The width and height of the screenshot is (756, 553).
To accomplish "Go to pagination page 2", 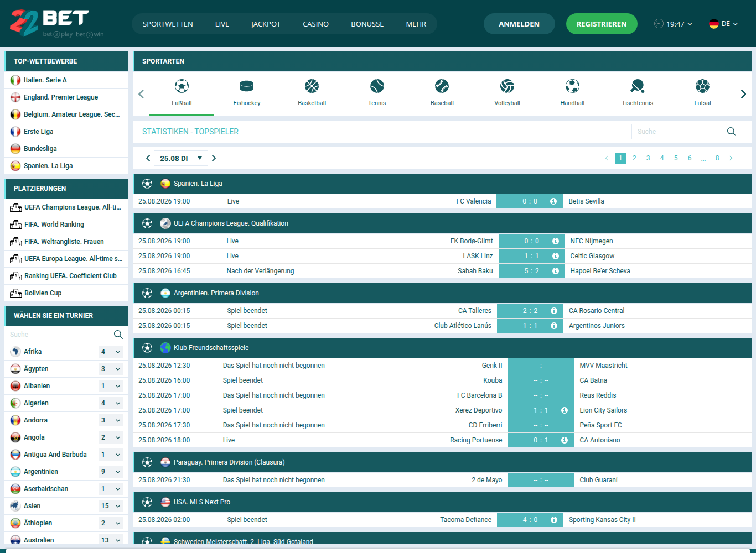I will pyautogui.click(x=634, y=158).
